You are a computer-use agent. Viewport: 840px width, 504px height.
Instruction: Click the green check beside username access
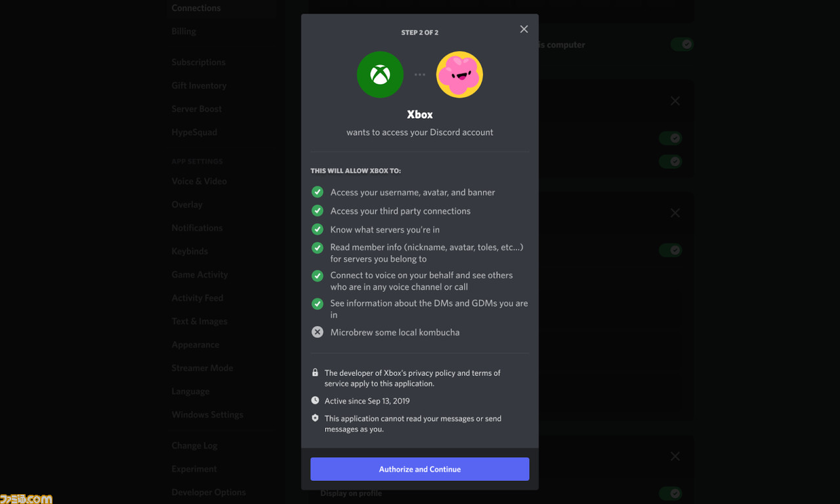coord(318,192)
